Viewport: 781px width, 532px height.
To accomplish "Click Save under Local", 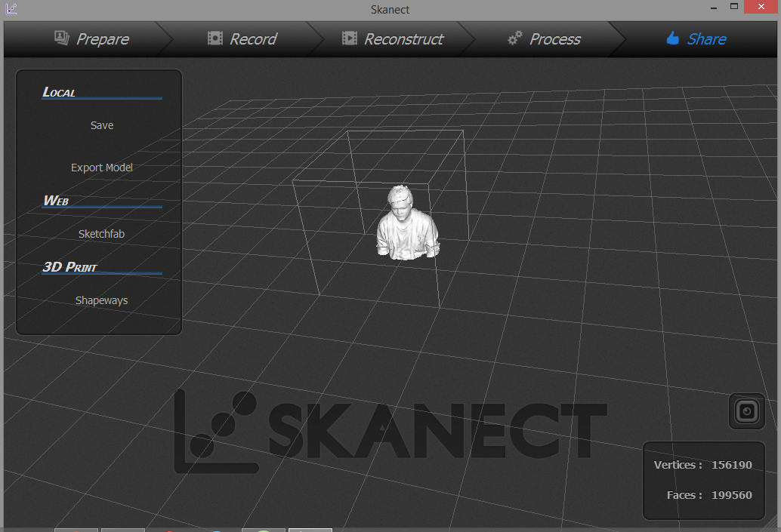I will [x=102, y=125].
